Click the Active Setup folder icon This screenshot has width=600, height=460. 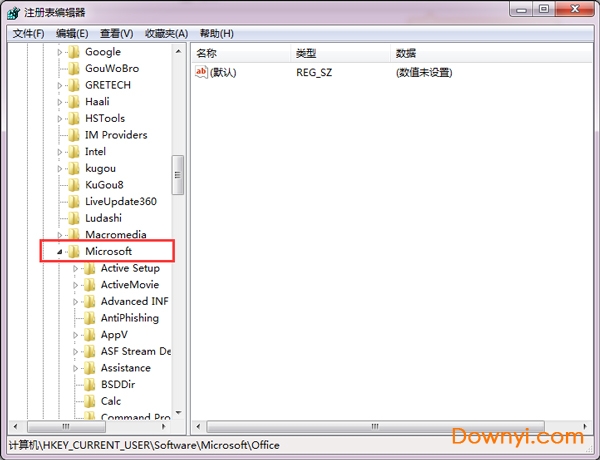click(90, 268)
